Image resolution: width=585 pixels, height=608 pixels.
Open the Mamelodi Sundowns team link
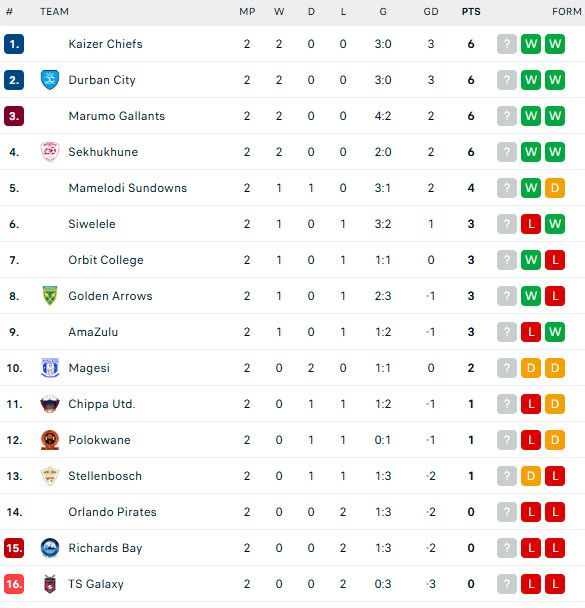pos(128,188)
